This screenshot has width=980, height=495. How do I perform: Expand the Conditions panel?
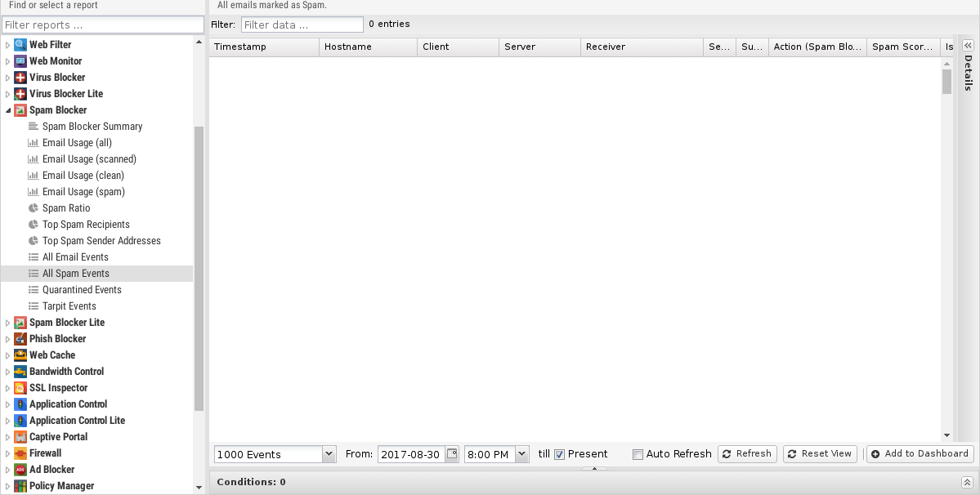pos(967,483)
